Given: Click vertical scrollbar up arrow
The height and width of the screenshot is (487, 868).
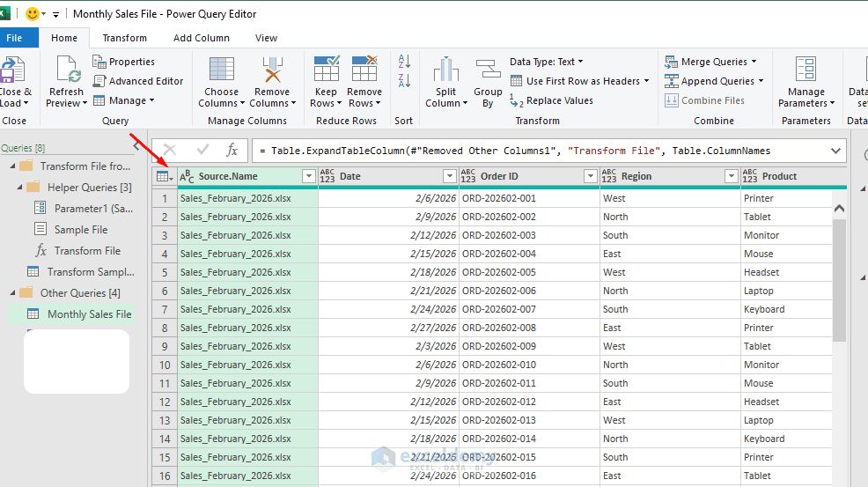Looking at the screenshot, I should point(839,209).
